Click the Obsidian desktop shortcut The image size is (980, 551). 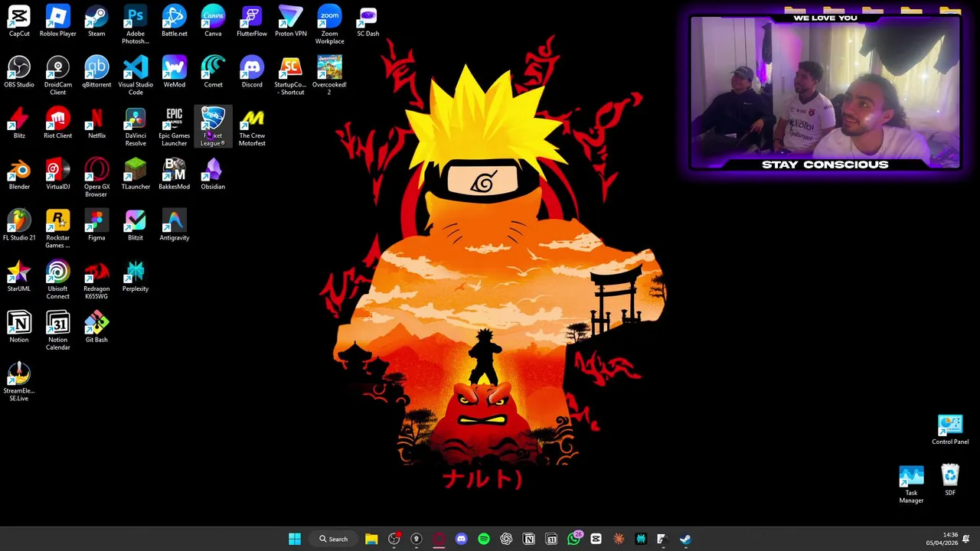point(213,174)
